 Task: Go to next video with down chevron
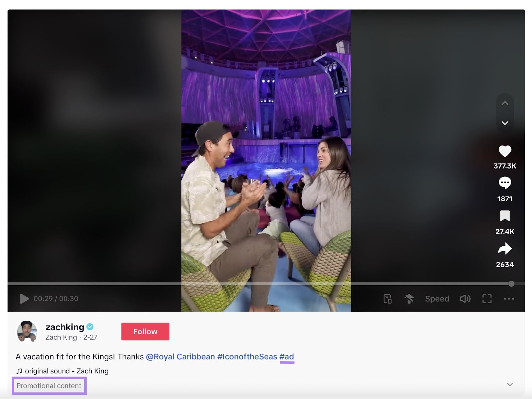coord(505,123)
